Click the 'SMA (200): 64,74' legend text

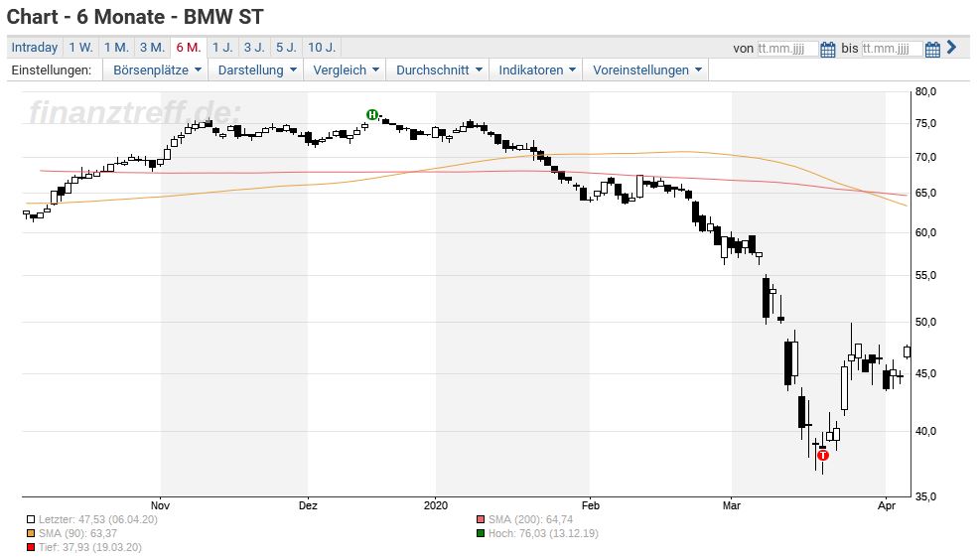(x=530, y=519)
